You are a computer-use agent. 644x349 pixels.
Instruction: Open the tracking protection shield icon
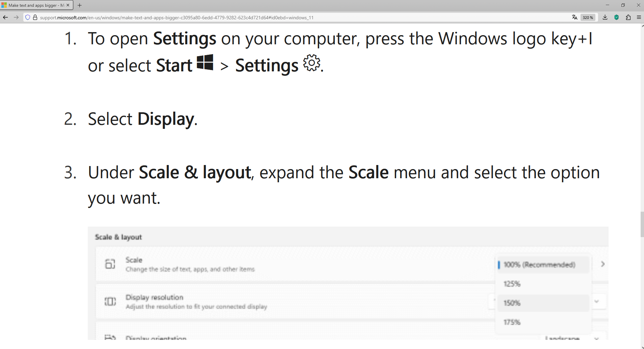[28, 18]
